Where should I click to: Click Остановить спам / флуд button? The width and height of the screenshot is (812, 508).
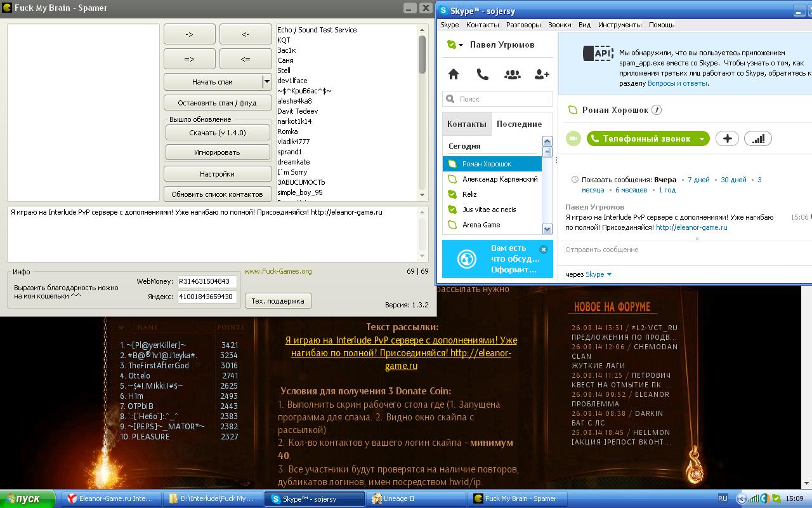tap(217, 103)
